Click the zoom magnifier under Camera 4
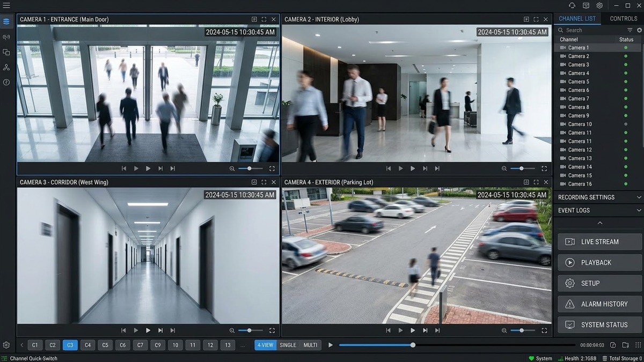Image resolution: width=644 pixels, height=362 pixels. point(504,330)
